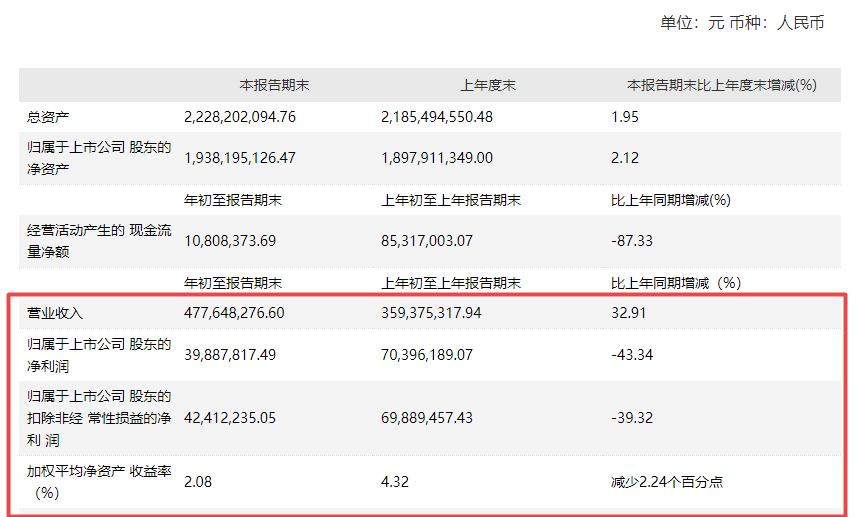The width and height of the screenshot is (858, 517).
Task: Click the 加权平均净资产收益率 label
Action: (x=99, y=481)
